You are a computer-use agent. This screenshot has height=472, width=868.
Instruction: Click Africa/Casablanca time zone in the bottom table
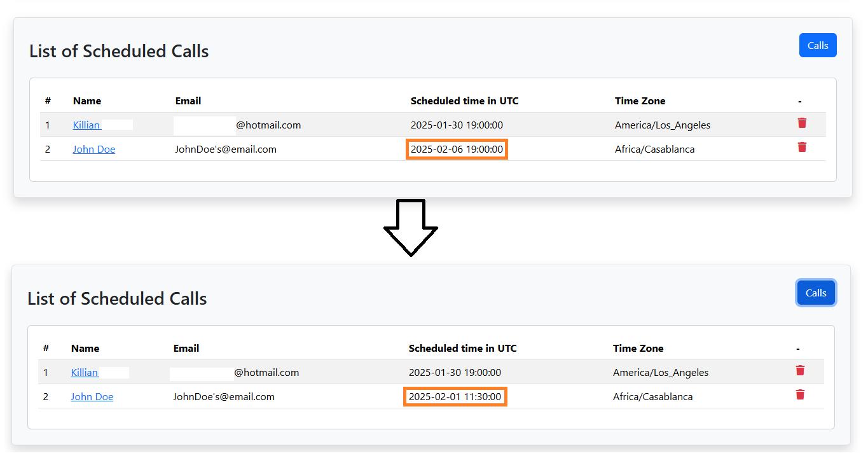[652, 397]
